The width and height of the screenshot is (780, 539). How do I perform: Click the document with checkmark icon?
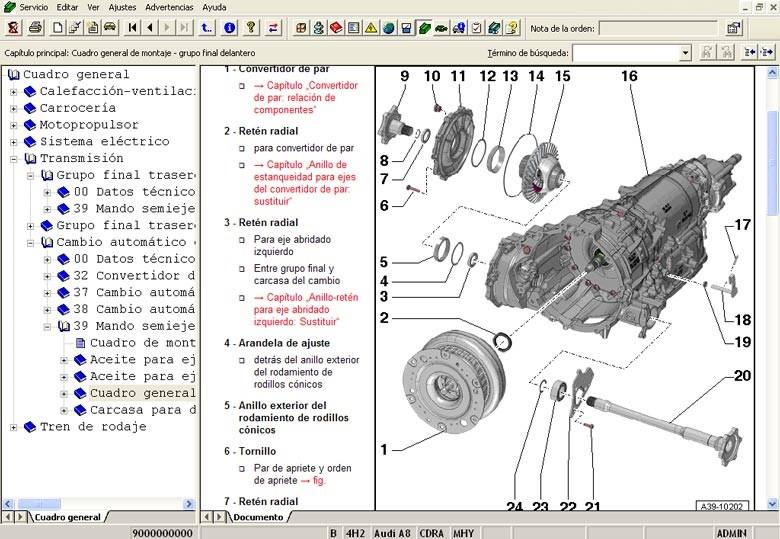point(75,27)
